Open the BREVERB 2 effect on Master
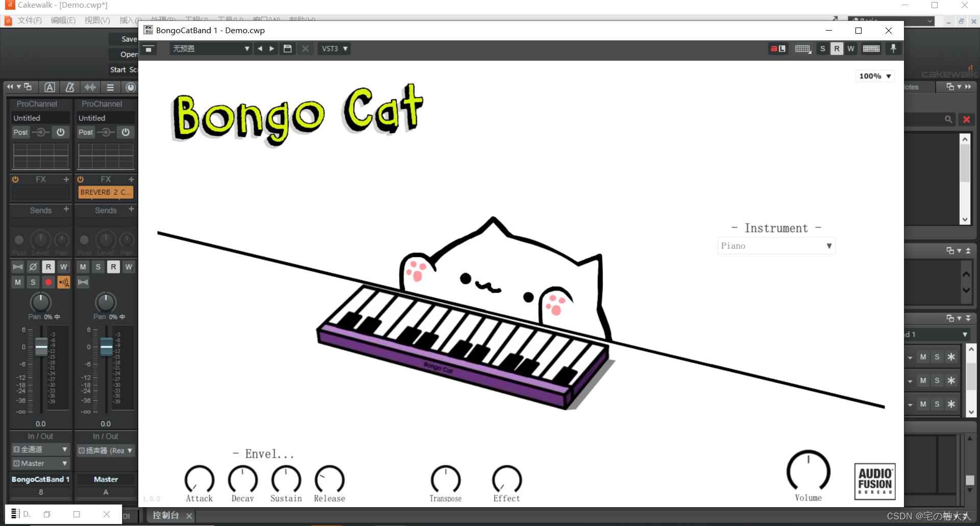 [x=106, y=192]
